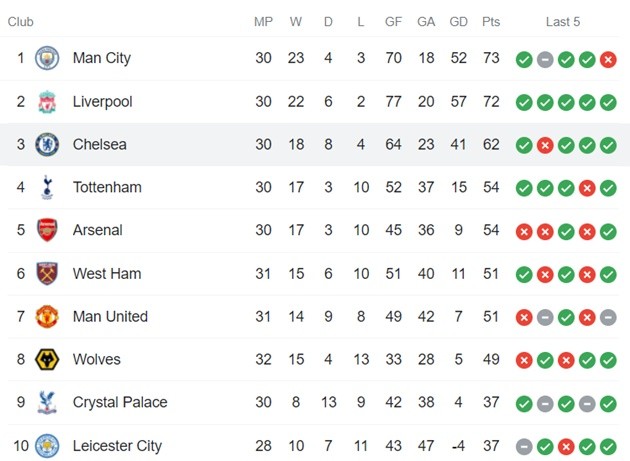Click the Club column header

21,21
